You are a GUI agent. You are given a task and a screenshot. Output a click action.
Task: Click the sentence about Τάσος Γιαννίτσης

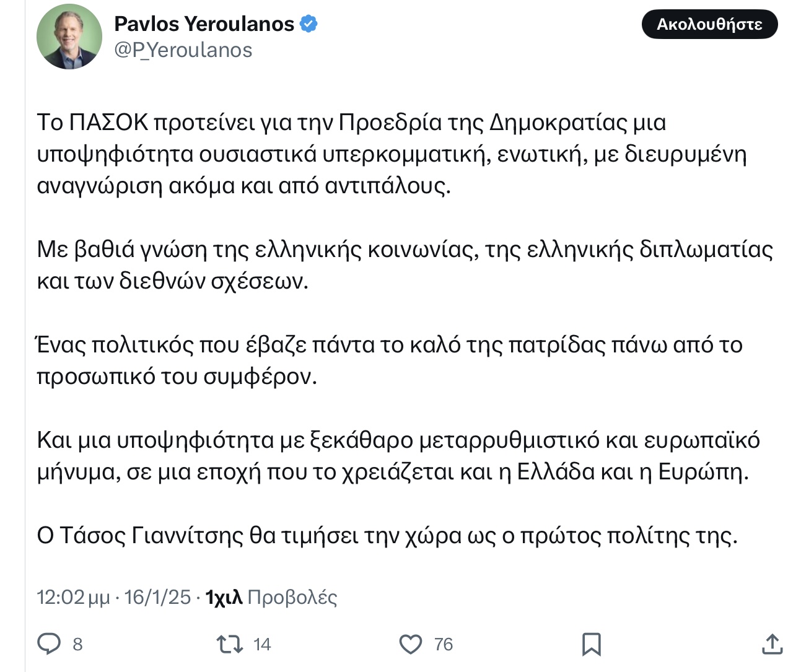point(388,535)
